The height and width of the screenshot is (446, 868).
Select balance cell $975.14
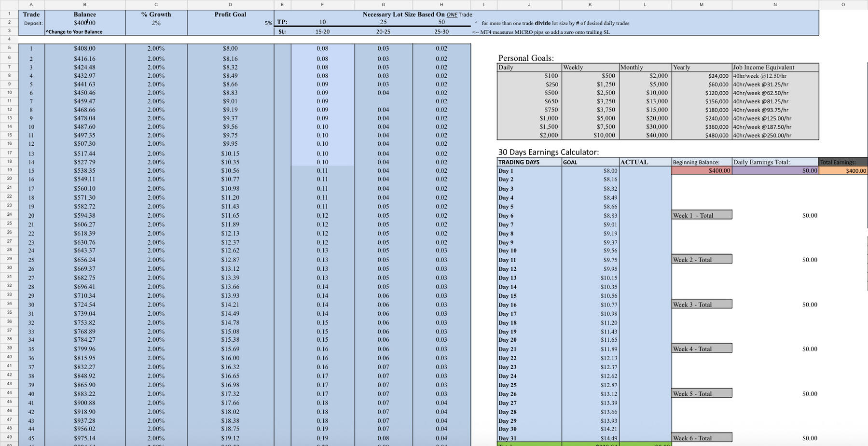click(x=85, y=438)
